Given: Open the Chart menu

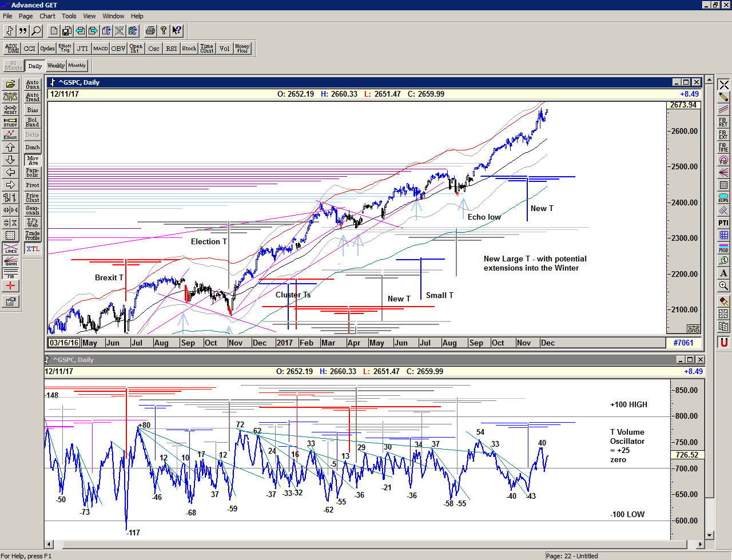Looking at the screenshot, I should click(x=47, y=16).
